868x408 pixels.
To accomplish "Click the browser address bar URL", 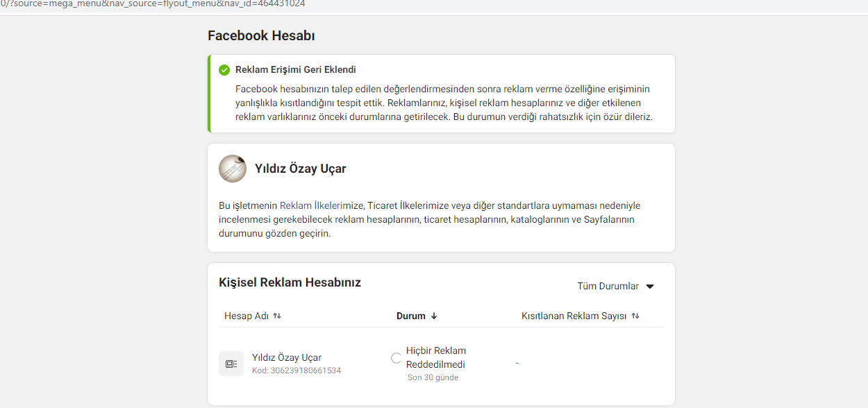I will 153,3.
